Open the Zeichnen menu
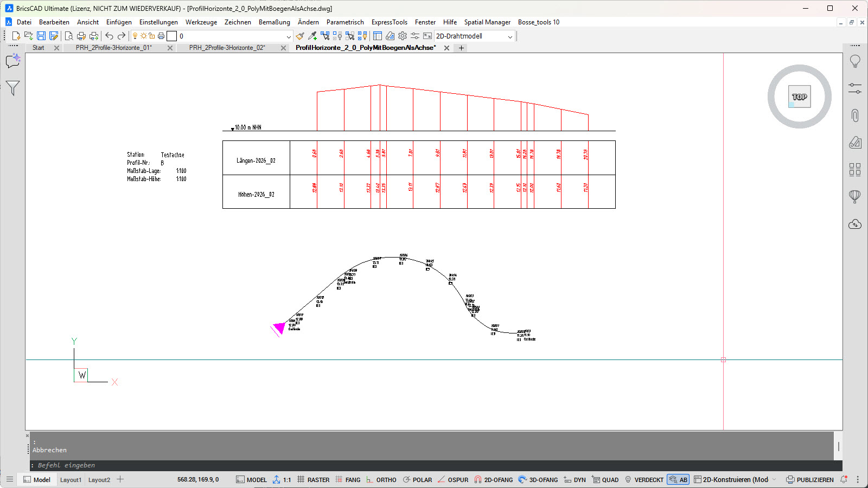Image resolution: width=868 pixels, height=488 pixels. (x=238, y=22)
